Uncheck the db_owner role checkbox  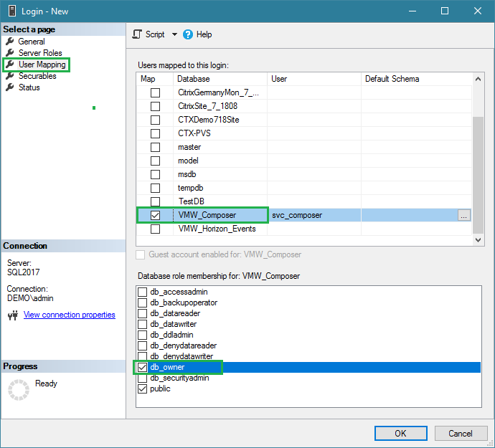click(142, 367)
